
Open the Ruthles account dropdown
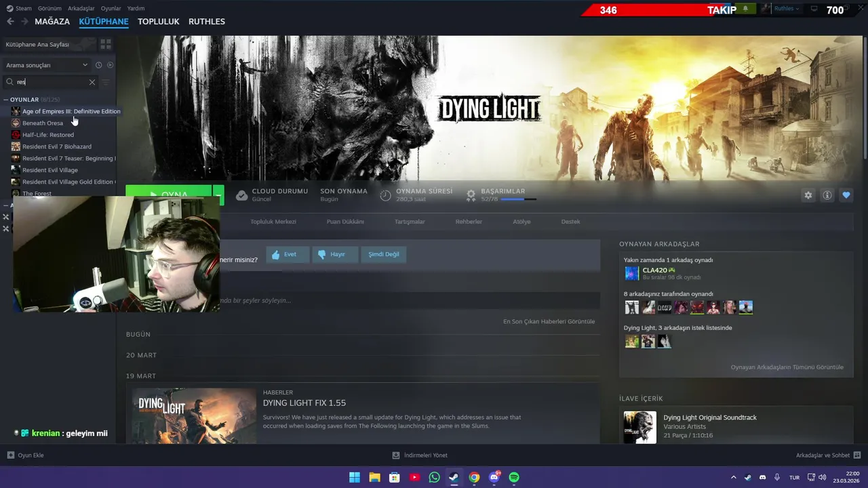(x=787, y=9)
